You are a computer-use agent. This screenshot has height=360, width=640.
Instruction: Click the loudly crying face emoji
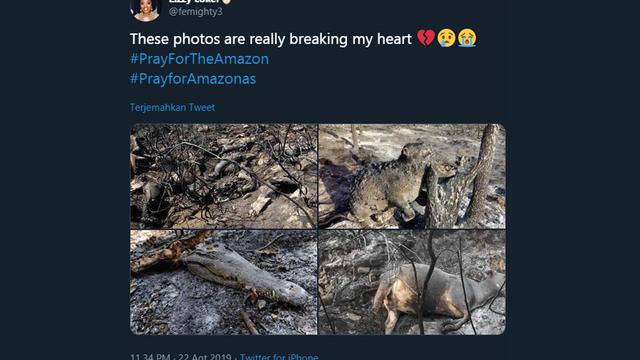[467, 38]
